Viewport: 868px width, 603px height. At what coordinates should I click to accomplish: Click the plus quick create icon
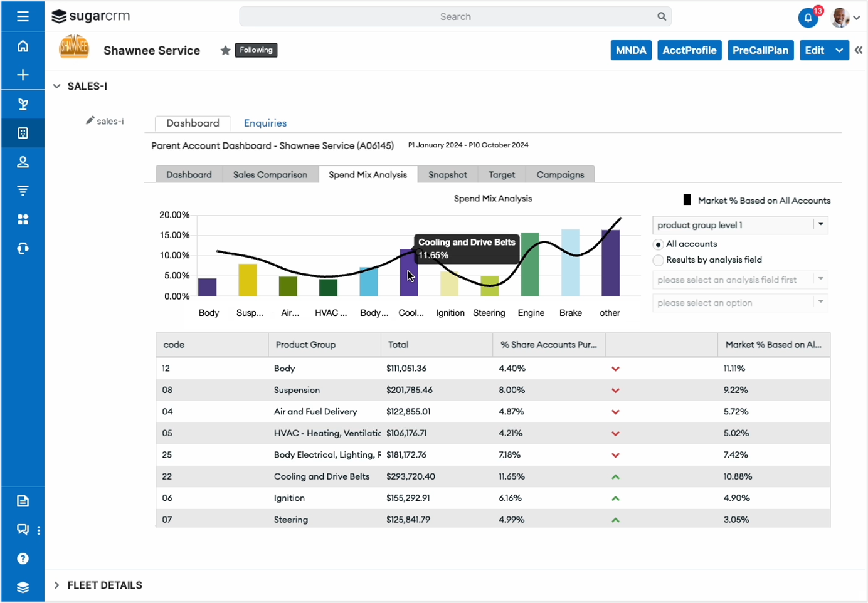click(23, 75)
